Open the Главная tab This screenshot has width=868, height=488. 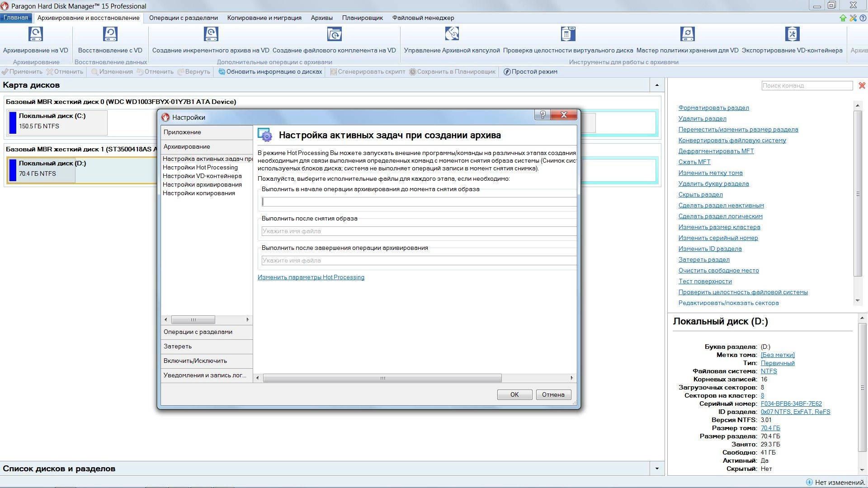[16, 18]
